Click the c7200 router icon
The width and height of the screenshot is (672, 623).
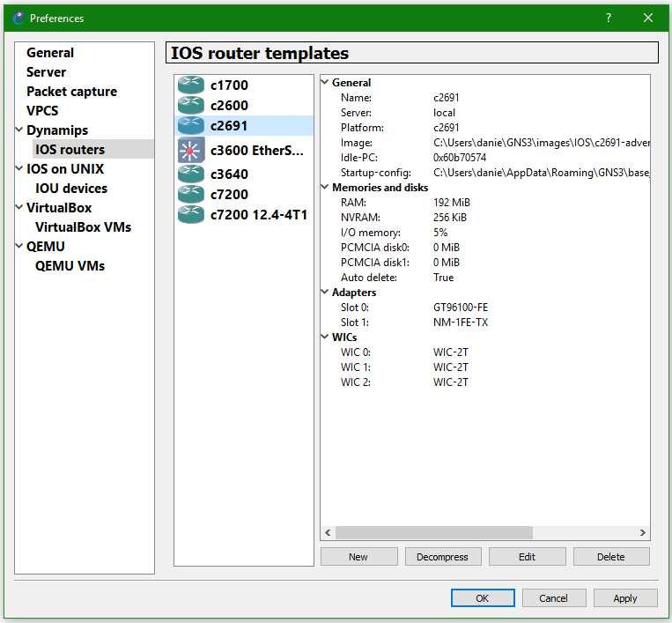tap(191, 194)
